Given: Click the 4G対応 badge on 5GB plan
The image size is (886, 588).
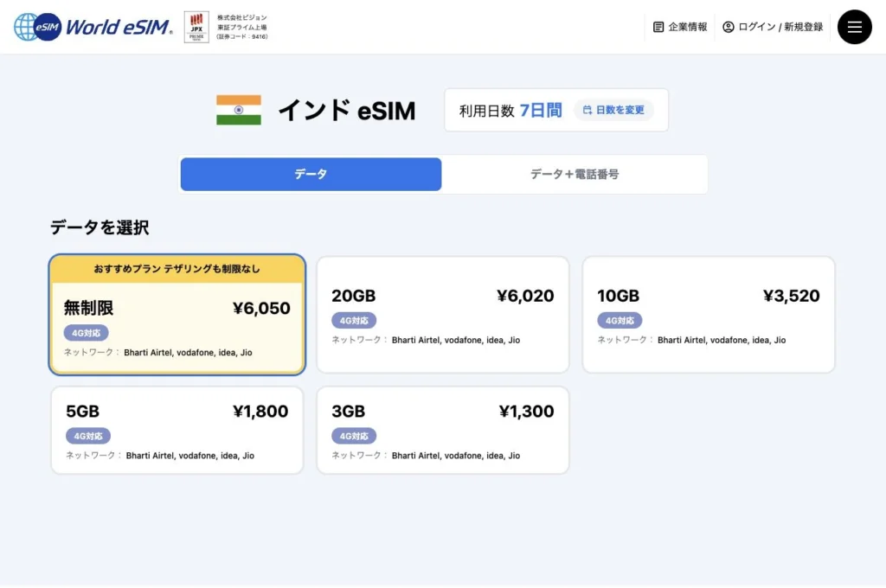Looking at the screenshot, I should click(x=88, y=436).
